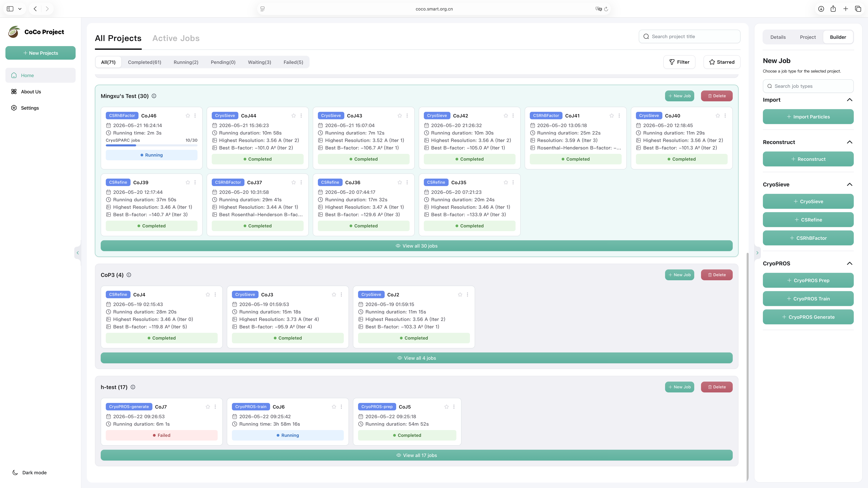The height and width of the screenshot is (488, 868).
Task: Star the CoJ39 job
Action: 188,182
